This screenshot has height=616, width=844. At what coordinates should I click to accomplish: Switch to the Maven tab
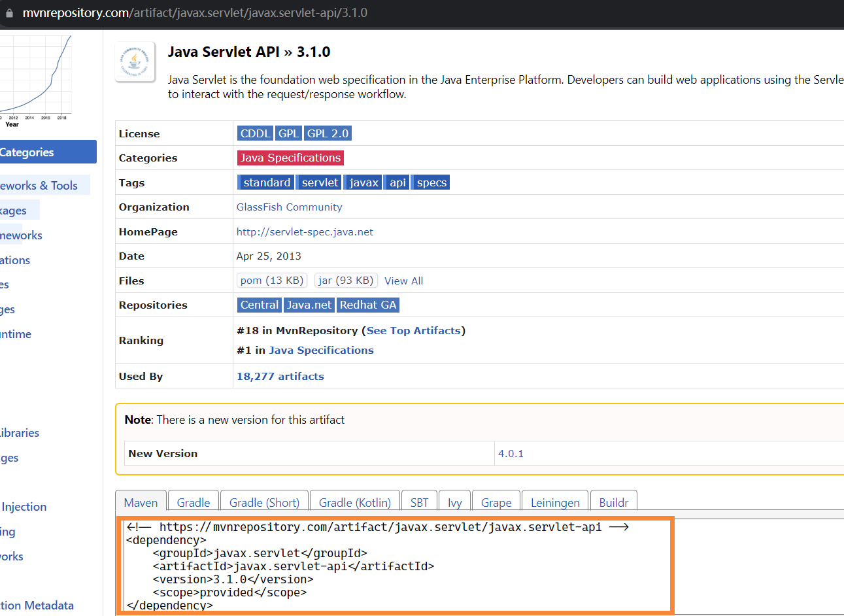(141, 502)
